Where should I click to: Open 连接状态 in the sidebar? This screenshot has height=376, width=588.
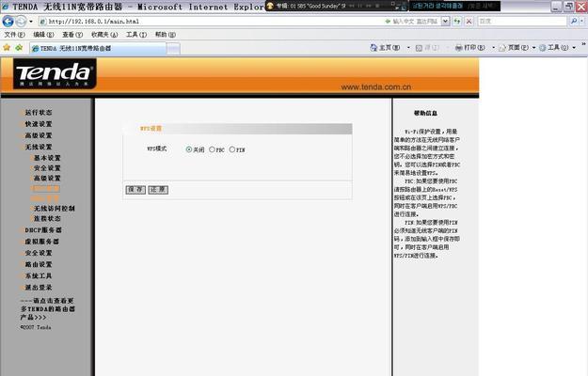[x=47, y=218]
